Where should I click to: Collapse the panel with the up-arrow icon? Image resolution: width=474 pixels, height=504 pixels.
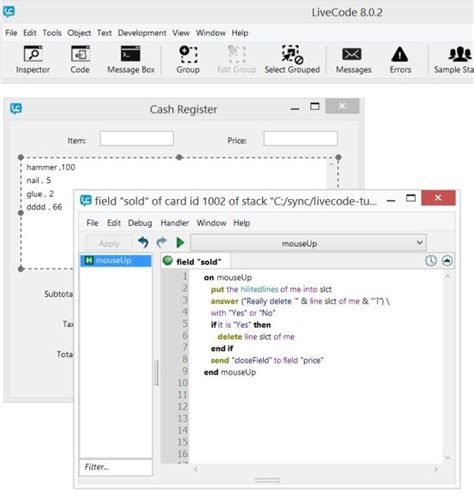pyautogui.click(x=447, y=261)
